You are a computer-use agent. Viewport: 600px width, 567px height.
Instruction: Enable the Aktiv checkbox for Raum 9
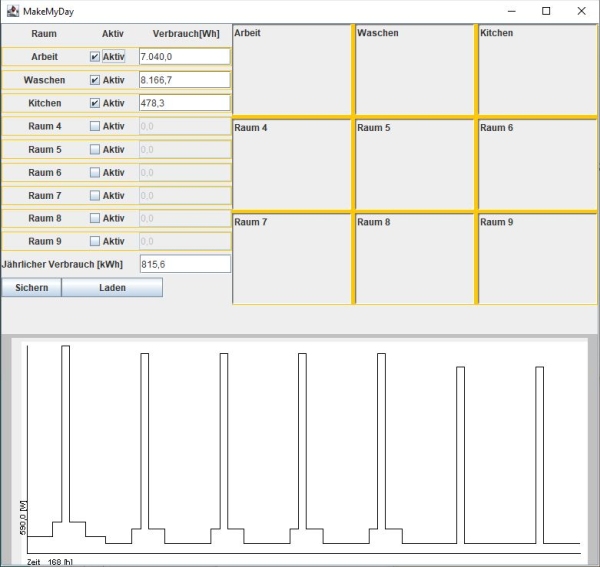pyautogui.click(x=95, y=241)
